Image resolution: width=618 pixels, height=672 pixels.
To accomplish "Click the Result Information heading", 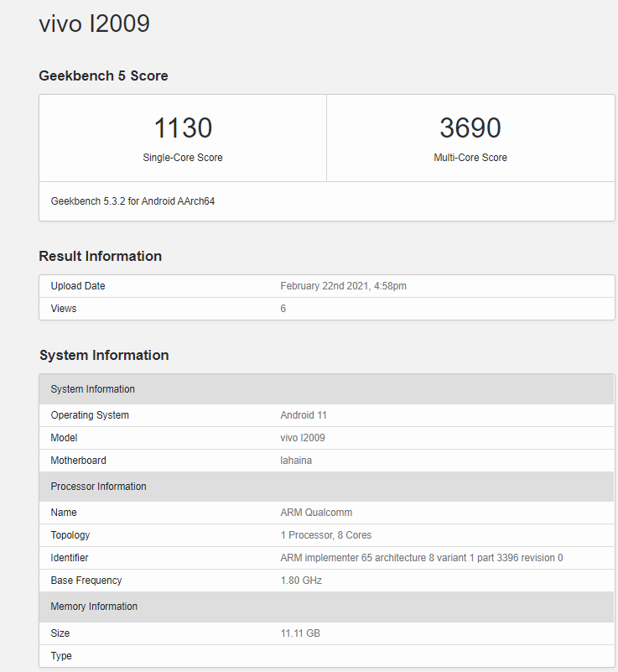I will click(x=100, y=256).
